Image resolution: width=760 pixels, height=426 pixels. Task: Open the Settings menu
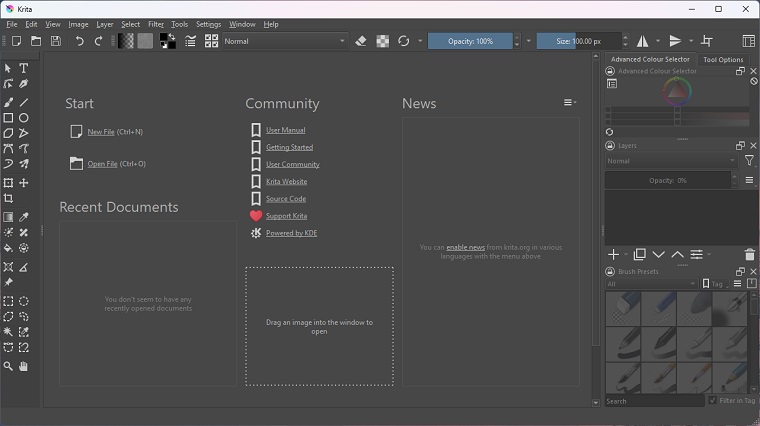click(208, 24)
